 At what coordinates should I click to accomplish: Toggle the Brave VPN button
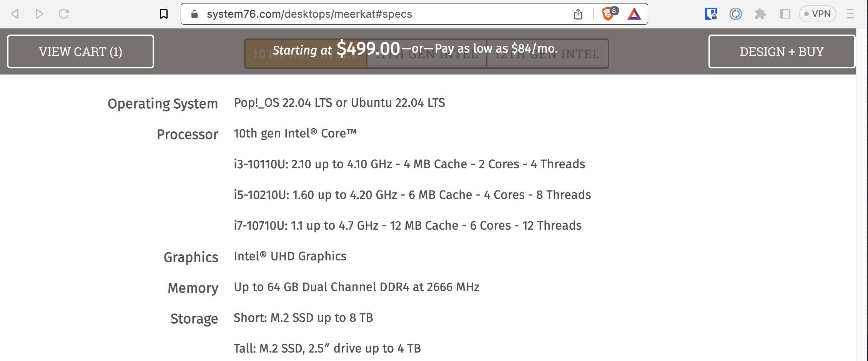817,14
